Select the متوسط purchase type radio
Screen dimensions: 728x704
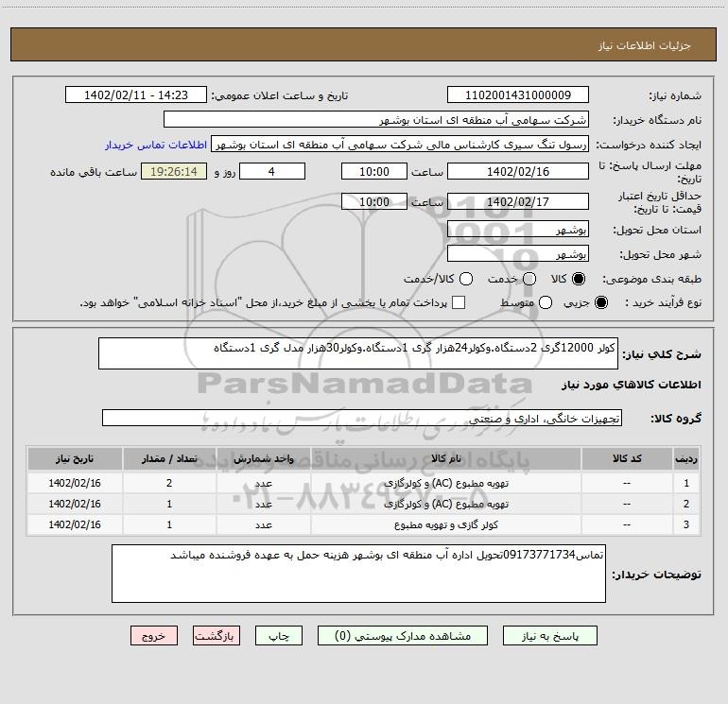pos(546,302)
